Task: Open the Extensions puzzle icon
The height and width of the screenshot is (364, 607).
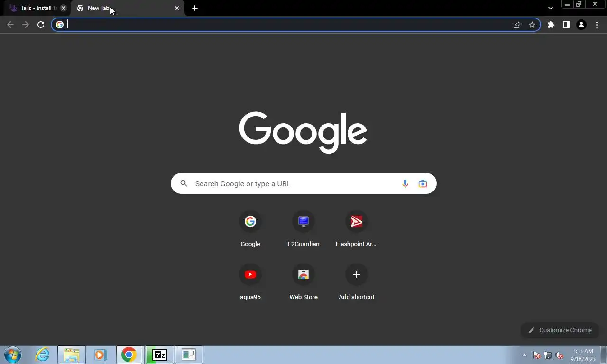Action: 551,25
